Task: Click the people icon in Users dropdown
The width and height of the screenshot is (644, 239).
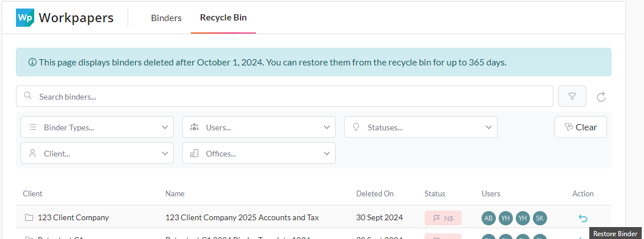Action: (x=194, y=127)
